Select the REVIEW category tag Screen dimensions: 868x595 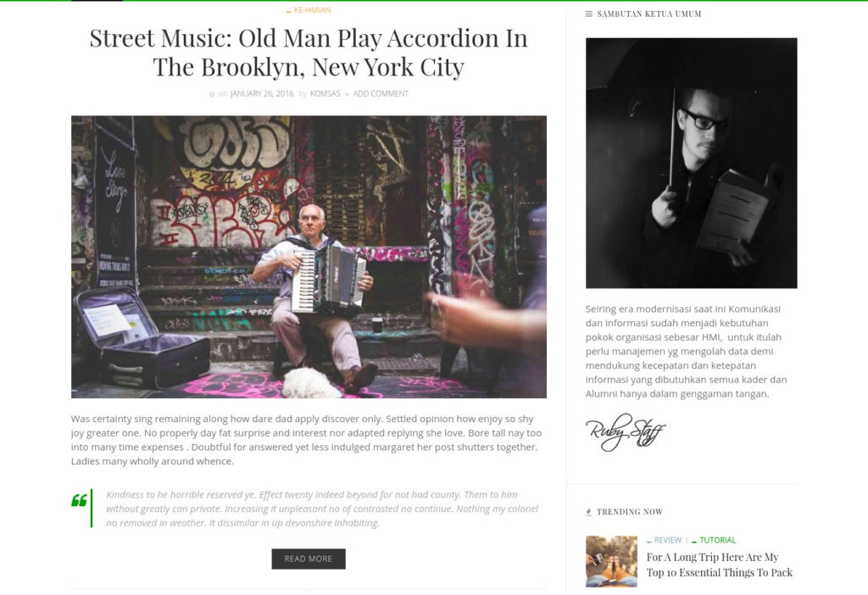click(668, 540)
